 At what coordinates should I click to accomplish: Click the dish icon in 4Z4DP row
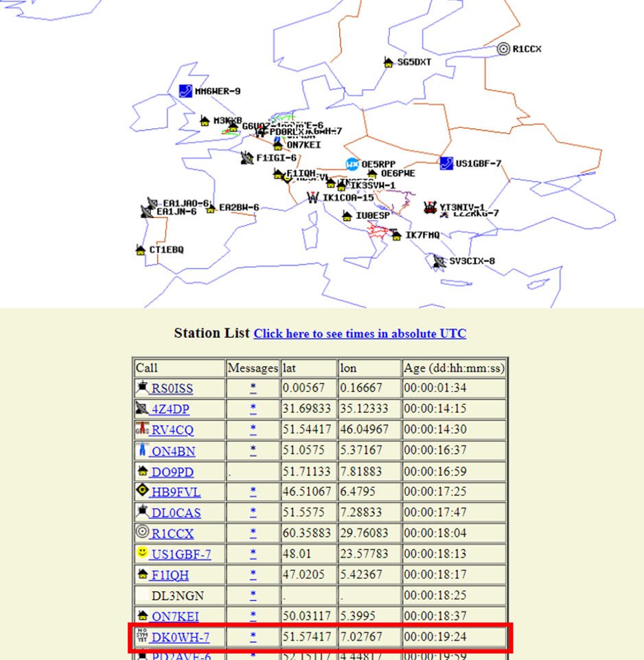[x=142, y=408]
